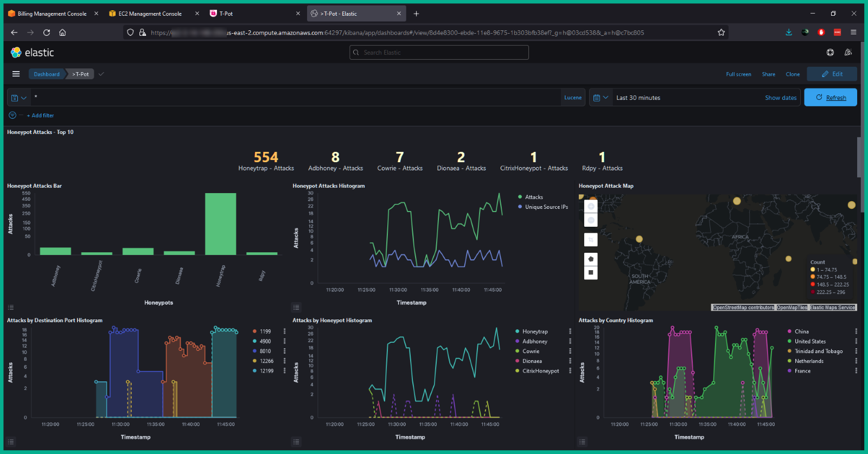
Task: Open the Kibana navigation hamburger menu
Action: (16, 74)
